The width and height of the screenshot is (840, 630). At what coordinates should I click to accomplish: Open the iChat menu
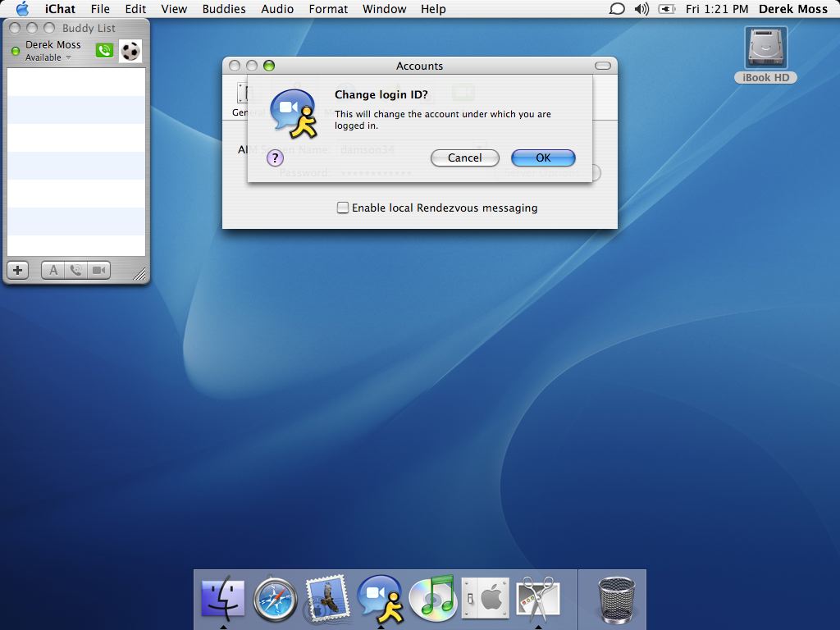pos(60,9)
